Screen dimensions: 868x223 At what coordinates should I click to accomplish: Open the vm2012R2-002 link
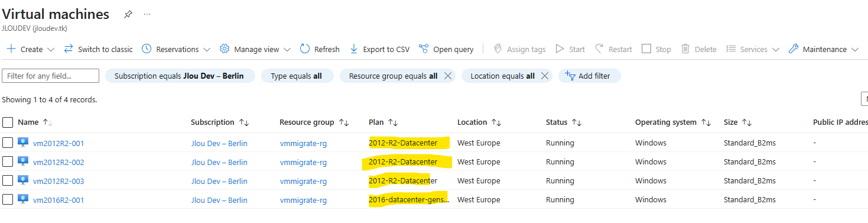click(58, 162)
